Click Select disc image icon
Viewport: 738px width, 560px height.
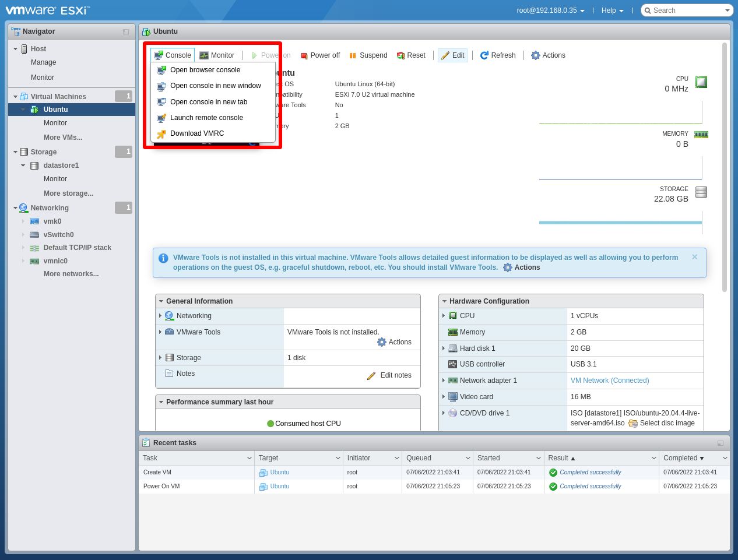click(633, 423)
